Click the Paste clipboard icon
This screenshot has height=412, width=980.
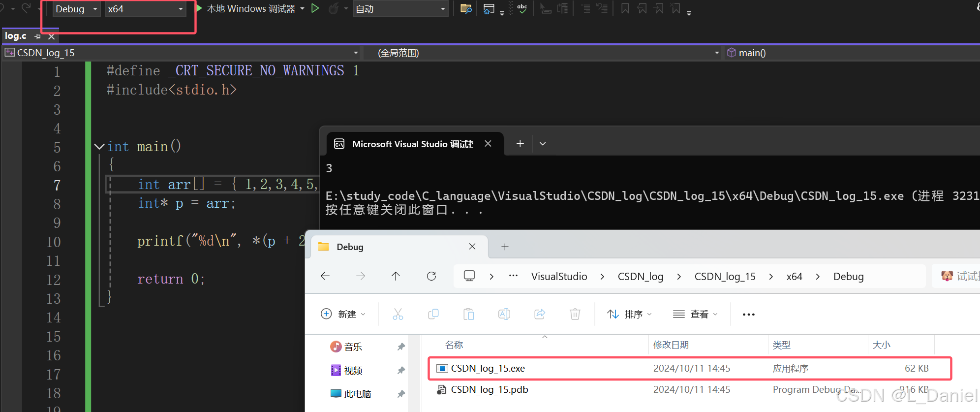click(469, 314)
